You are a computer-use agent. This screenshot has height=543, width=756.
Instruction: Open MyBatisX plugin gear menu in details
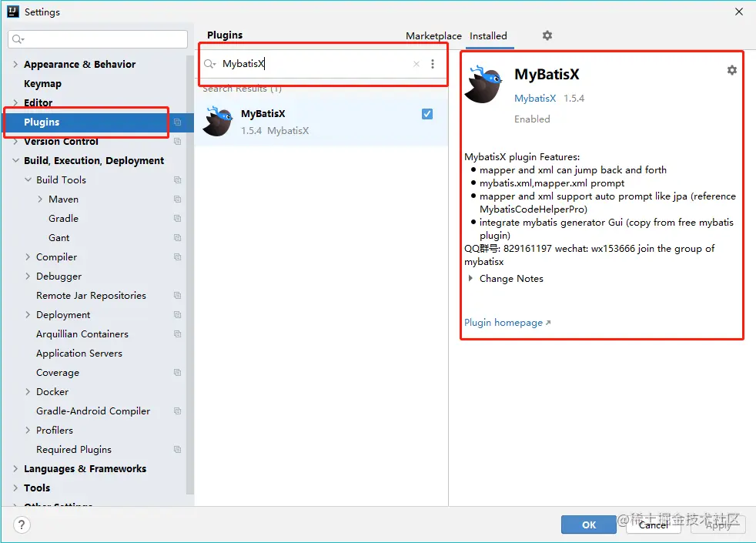[x=732, y=70]
